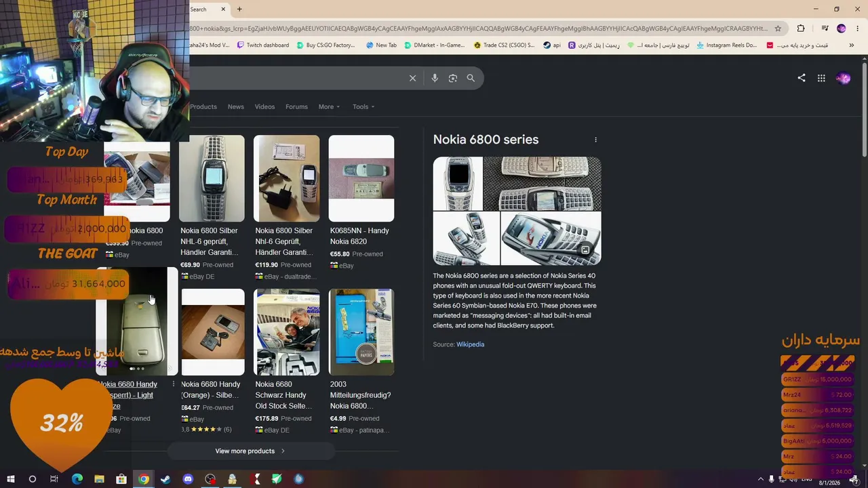Screen dimensions: 868x488
Task: Open Steam from the taskbar
Action: (x=165, y=479)
